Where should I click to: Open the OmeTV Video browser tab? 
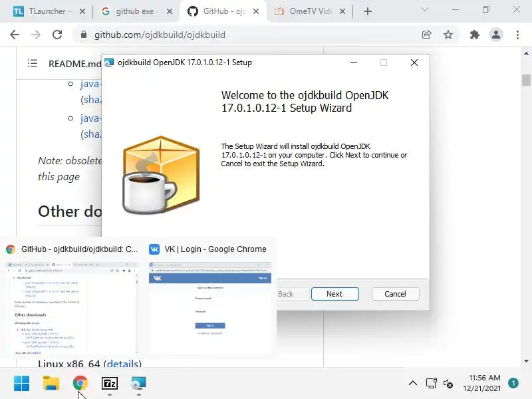tap(309, 11)
